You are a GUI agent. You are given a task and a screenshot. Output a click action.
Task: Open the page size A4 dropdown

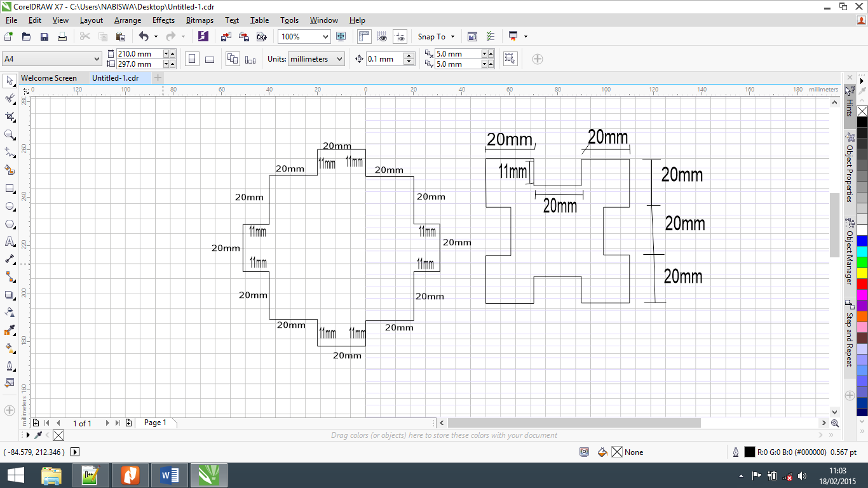[x=97, y=59]
